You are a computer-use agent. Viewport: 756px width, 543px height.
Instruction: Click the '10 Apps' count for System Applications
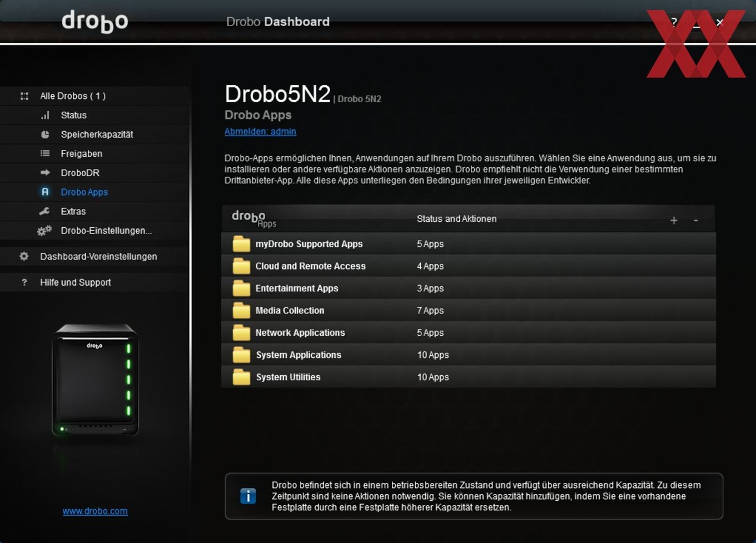click(x=433, y=355)
